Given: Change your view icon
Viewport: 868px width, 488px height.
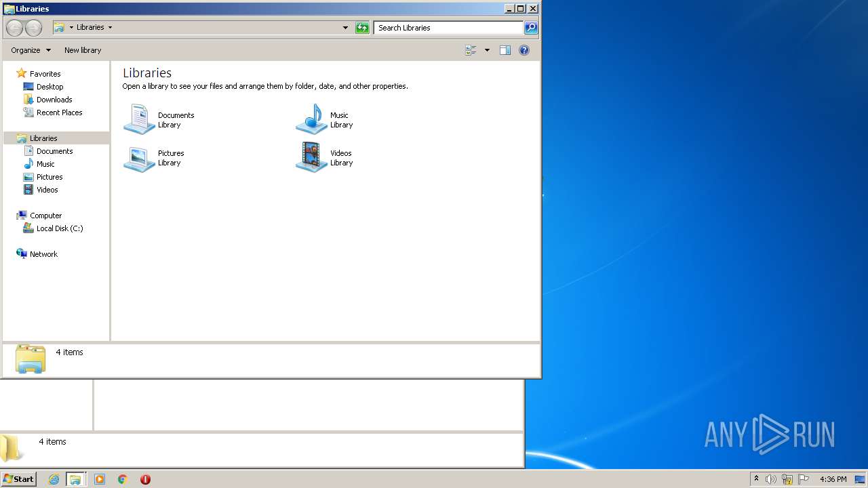Looking at the screenshot, I should click(471, 50).
